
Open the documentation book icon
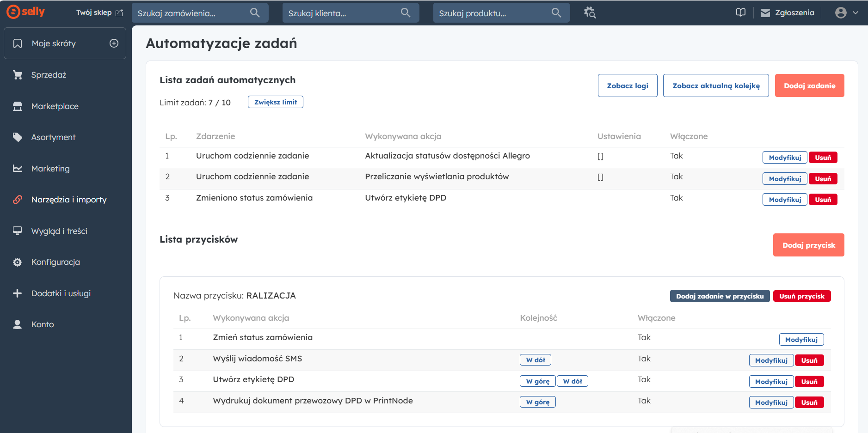pyautogui.click(x=741, y=12)
